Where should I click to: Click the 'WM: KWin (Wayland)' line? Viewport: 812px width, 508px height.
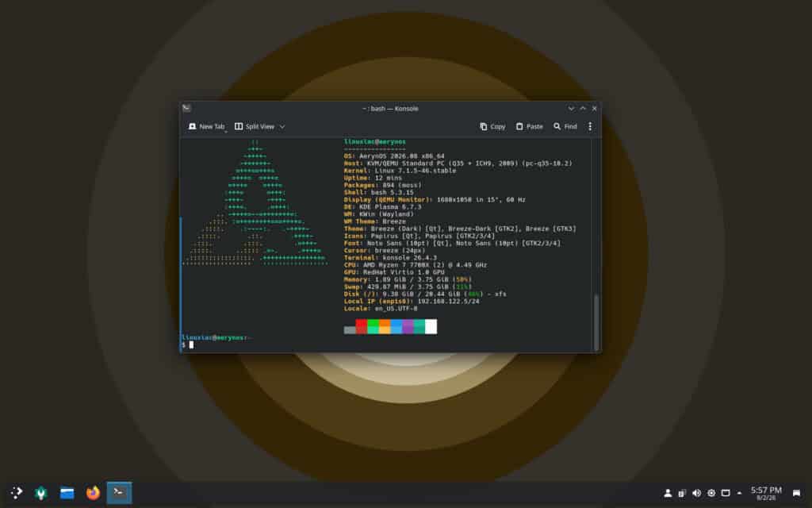pos(378,214)
